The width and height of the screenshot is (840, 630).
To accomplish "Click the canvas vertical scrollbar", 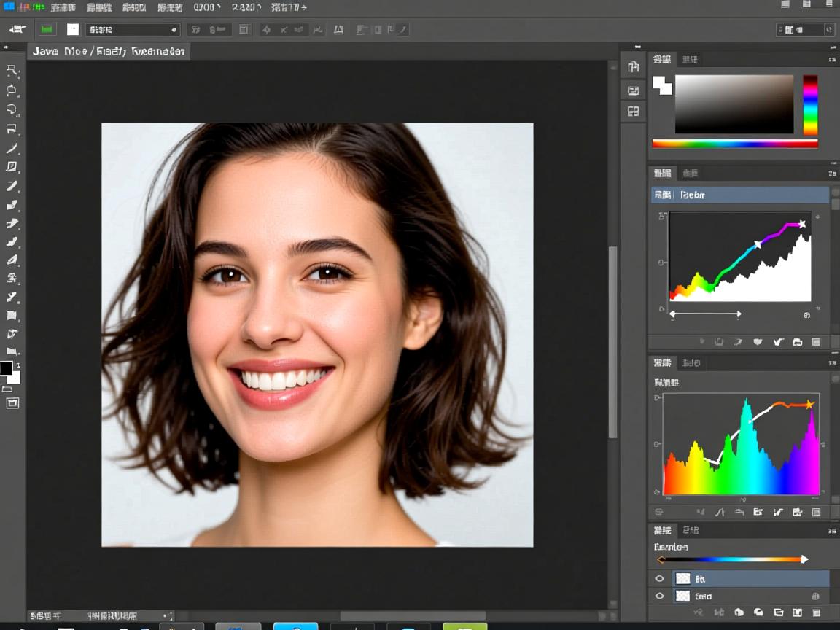I will pyautogui.click(x=613, y=343).
